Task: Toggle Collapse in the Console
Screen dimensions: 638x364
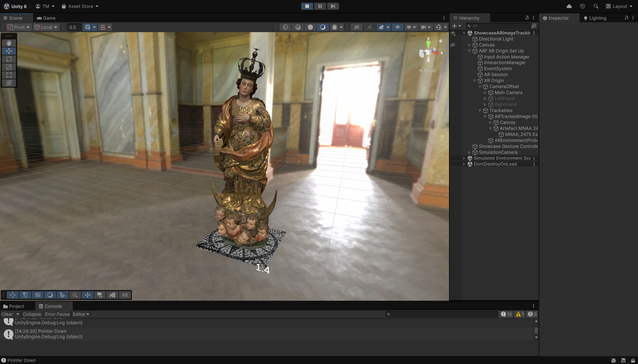Action: 32,314
